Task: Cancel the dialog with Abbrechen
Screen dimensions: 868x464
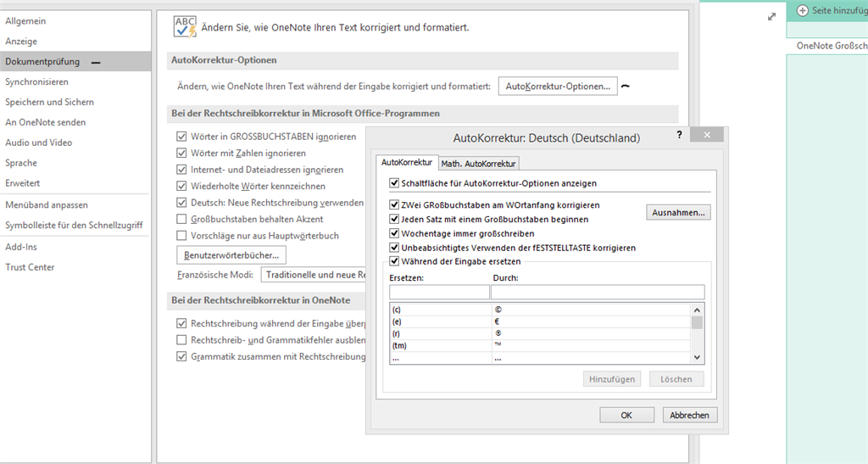Action: point(690,416)
